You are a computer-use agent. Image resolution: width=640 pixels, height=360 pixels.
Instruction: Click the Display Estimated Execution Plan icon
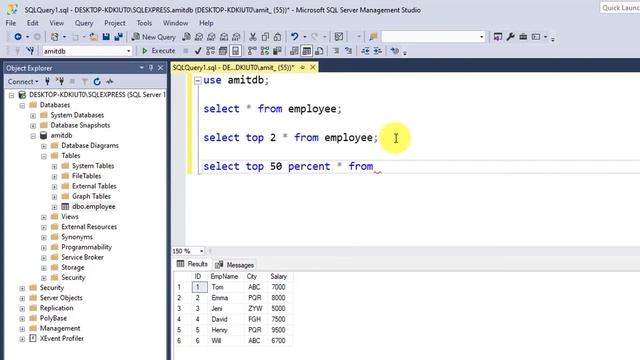pyautogui.click(x=211, y=51)
